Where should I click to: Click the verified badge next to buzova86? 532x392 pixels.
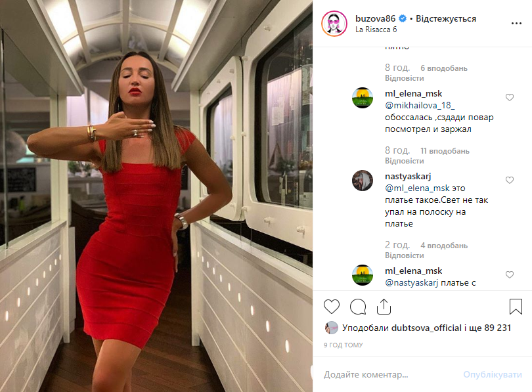pos(403,18)
